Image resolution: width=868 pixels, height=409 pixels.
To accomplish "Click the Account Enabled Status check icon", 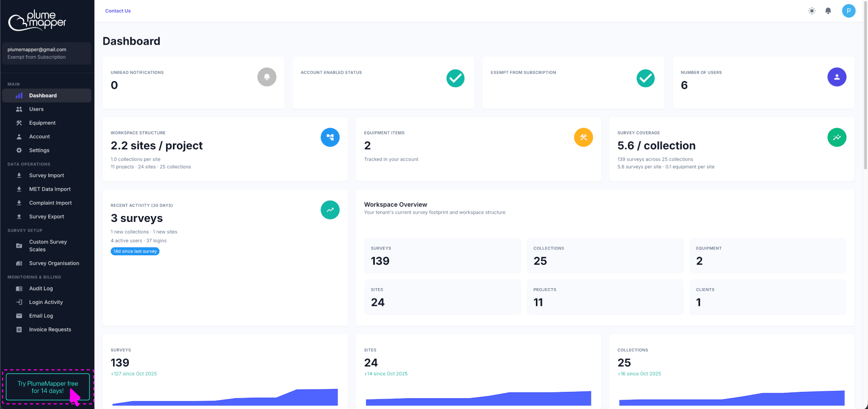I will coord(455,78).
